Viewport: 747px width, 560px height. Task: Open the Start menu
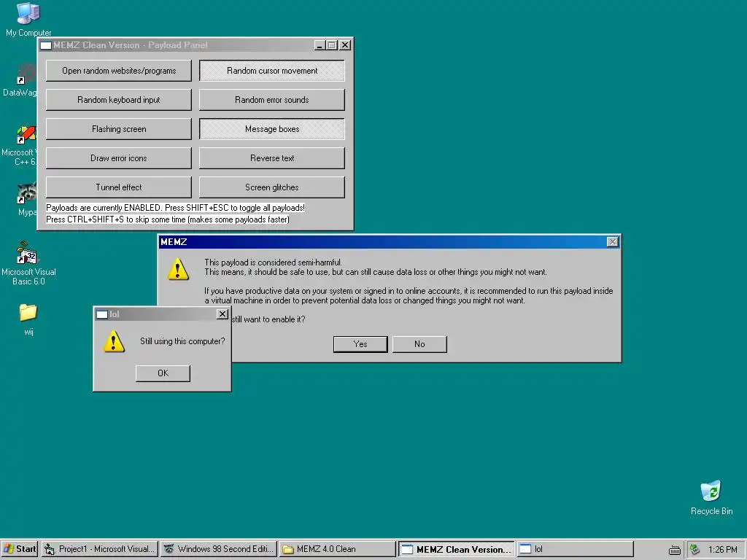click(x=20, y=549)
